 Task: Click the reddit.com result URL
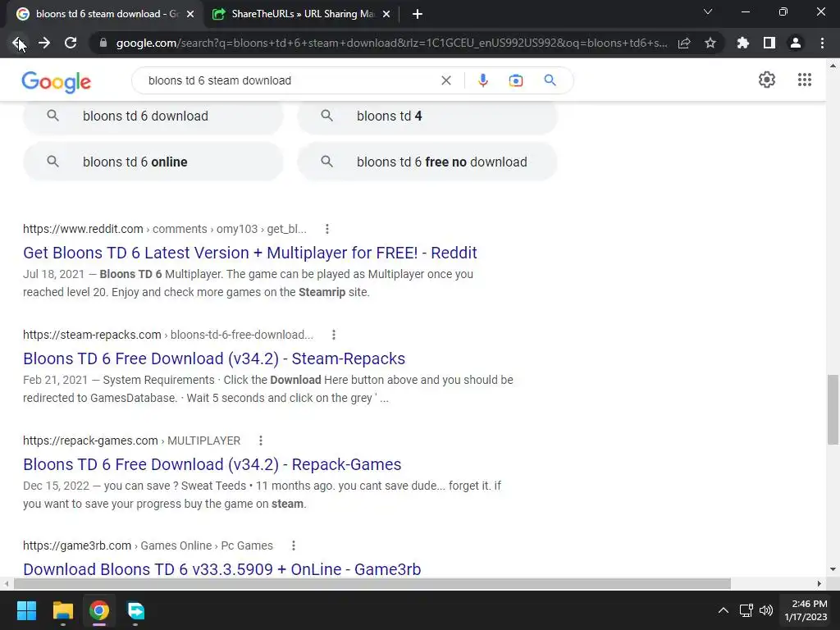point(164,230)
